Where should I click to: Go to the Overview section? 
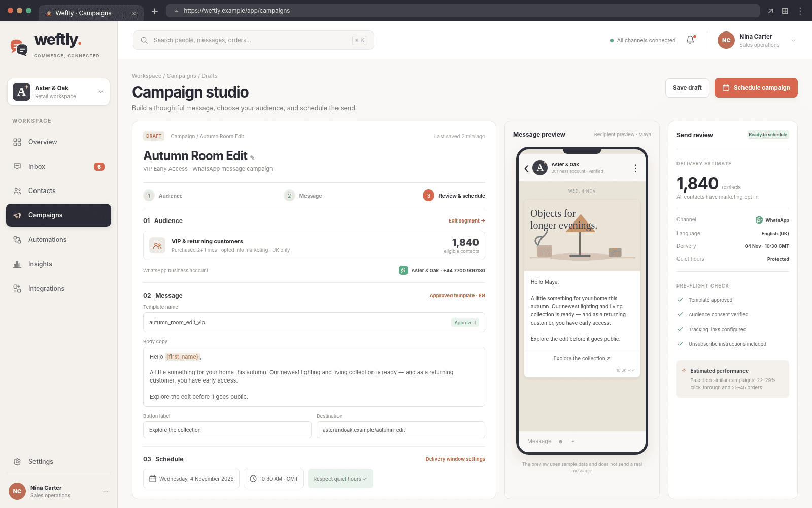click(x=59, y=142)
